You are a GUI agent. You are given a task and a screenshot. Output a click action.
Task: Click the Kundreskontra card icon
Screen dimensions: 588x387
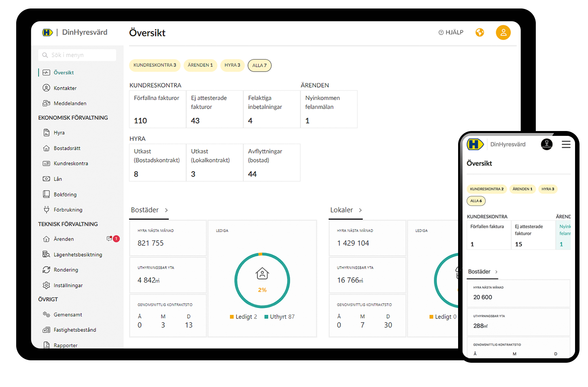[x=47, y=163]
